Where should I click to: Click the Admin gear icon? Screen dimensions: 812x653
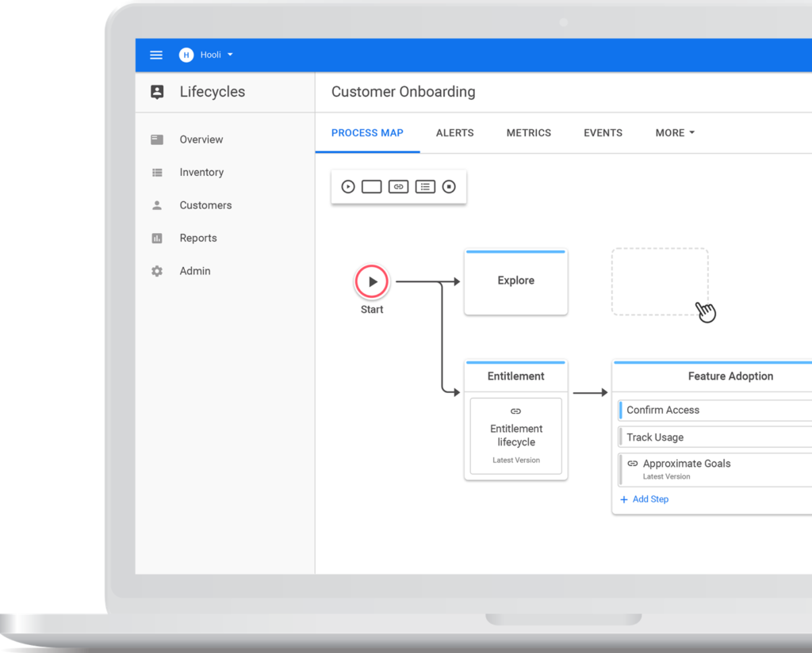tap(157, 271)
